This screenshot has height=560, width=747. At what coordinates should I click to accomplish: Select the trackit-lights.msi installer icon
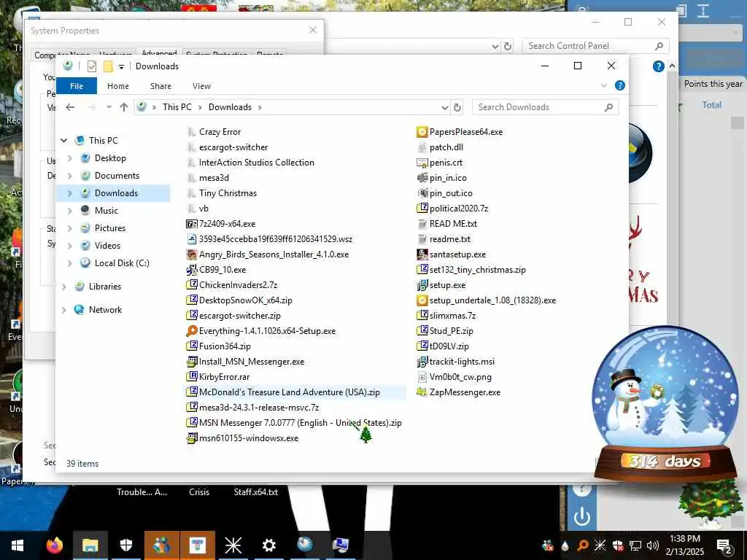[x=422, y=362]
